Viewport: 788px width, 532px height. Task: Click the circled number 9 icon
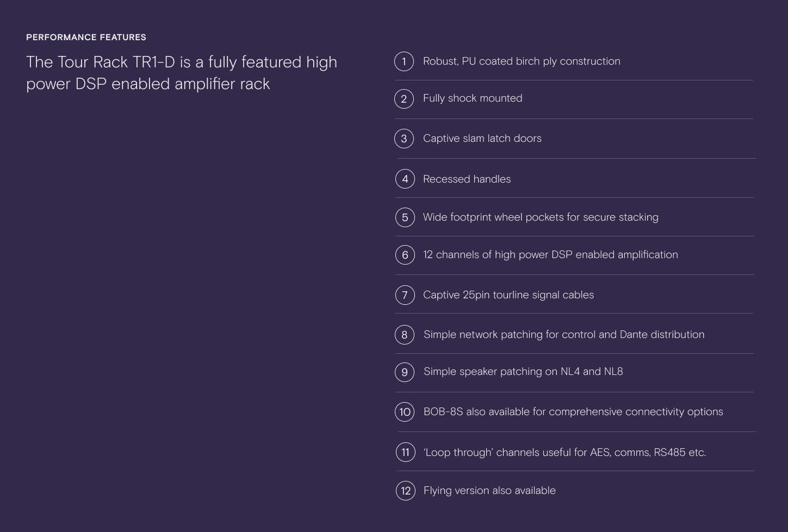pyautogui.click(x=405, y=372)
